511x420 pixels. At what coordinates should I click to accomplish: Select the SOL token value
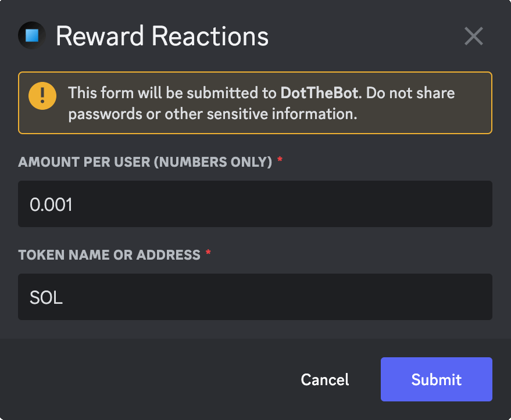[x=46, y=297]
